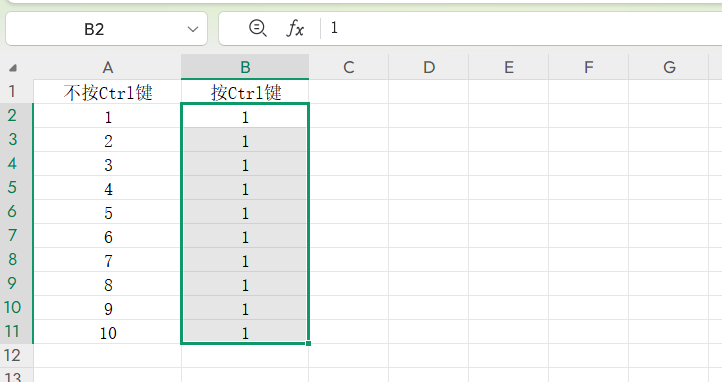722x382 pixels.
Task: Open the Name Box dropdown arrow
Action: (193, 29)
